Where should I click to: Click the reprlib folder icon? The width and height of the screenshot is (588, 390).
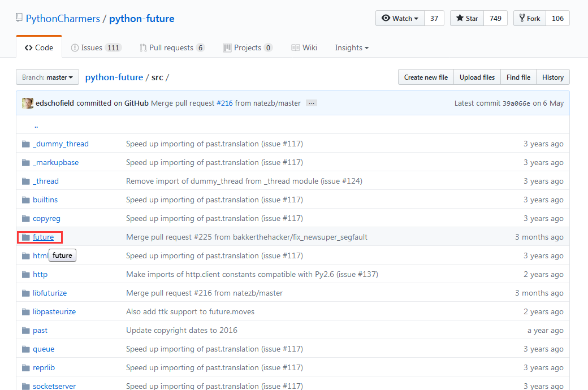[x=26, y=368]
